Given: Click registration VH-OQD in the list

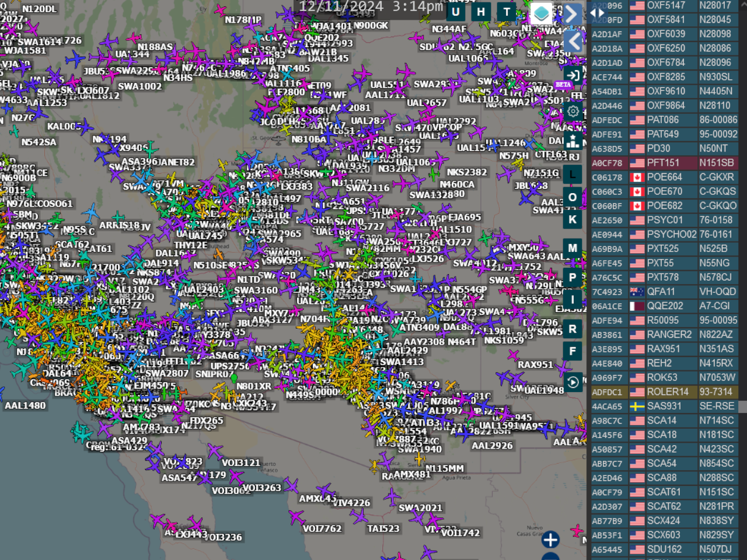Looking at the screenshot, I should coord(717,292).
